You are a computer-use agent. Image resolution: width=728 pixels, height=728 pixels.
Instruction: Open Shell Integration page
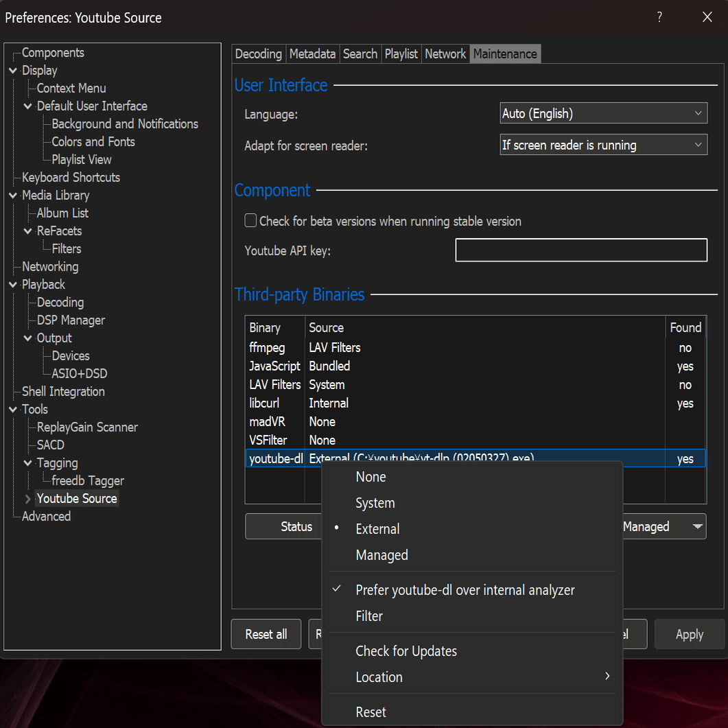tap(63, 391)
